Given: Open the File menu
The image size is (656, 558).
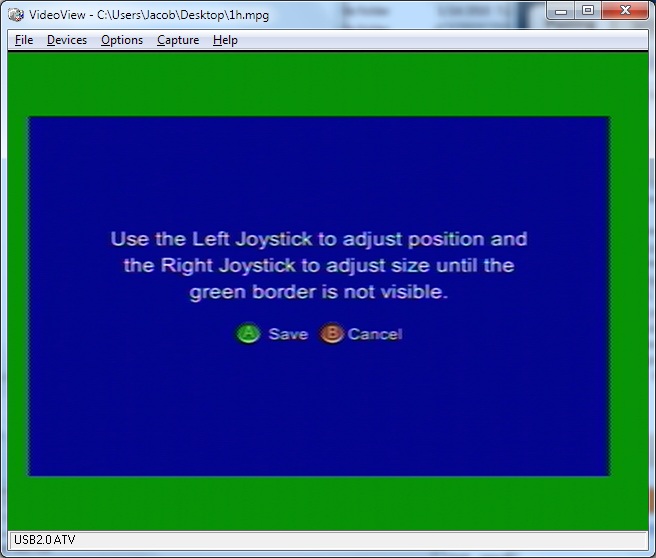Looking at the screenshot, I should (x=24, y=40).
